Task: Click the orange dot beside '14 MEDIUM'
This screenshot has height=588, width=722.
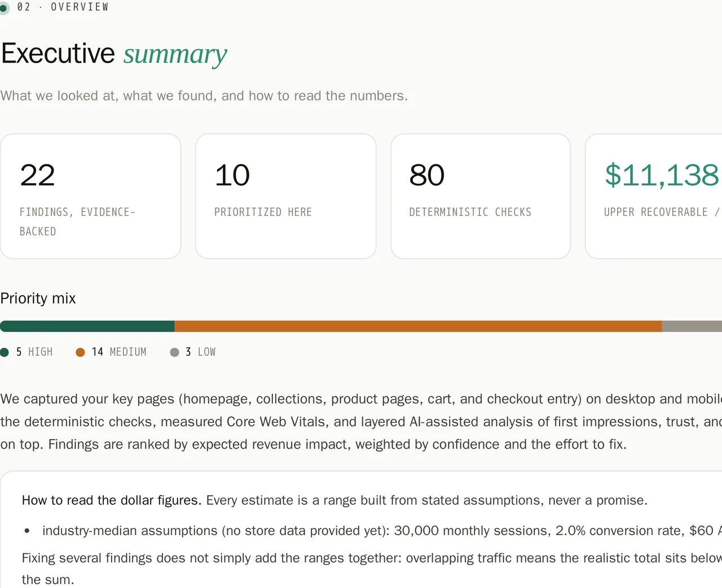Action: [x=80, y=352]
